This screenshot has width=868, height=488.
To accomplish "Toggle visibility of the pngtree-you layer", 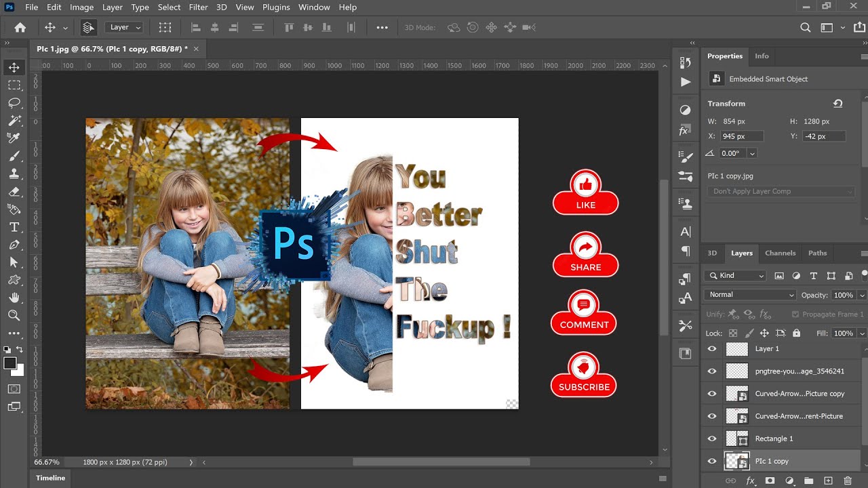I will pyautogui.click(x=712, y=371).
